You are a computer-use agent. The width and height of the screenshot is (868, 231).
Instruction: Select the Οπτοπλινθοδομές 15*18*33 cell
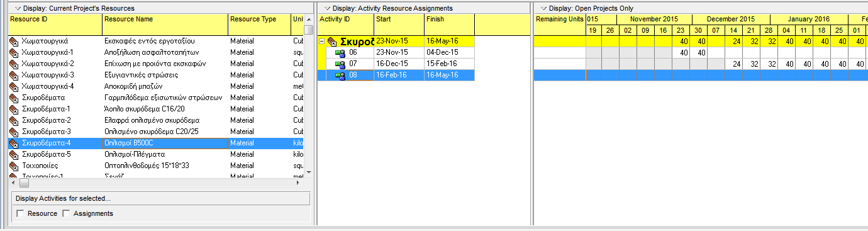[165, 166]
